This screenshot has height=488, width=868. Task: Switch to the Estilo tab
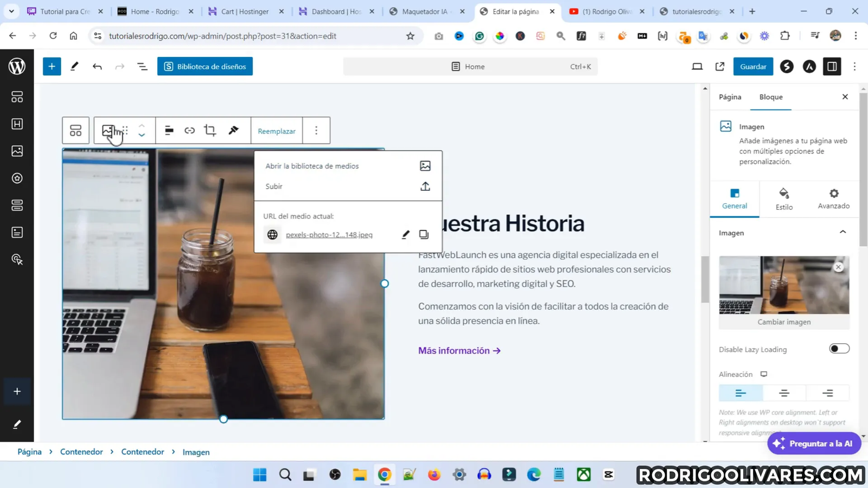(x=783, y=200)
